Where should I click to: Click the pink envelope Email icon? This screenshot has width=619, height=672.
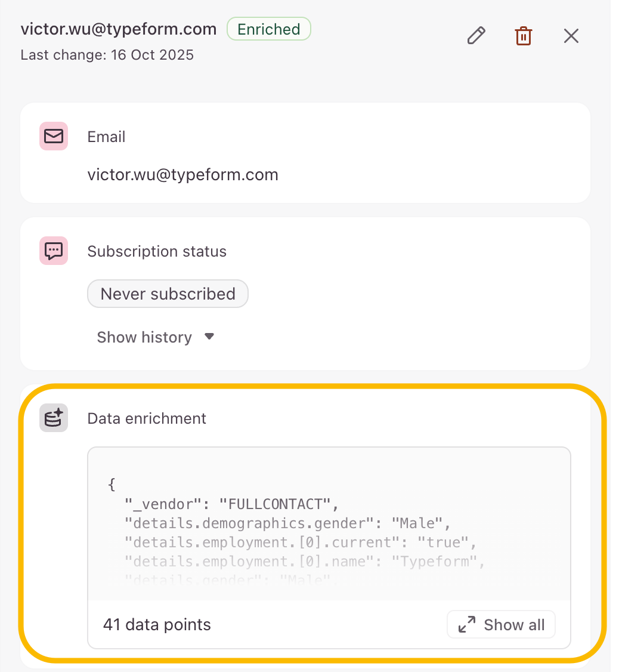(54, 137)
